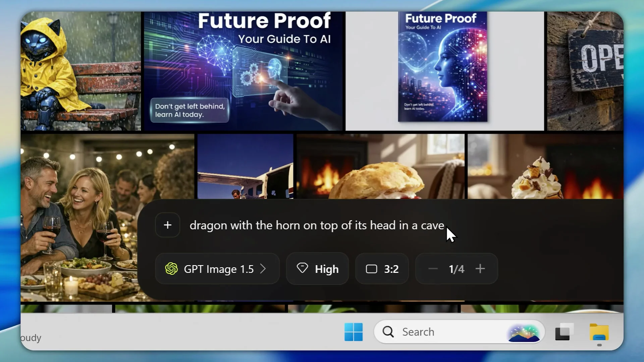Open the Future Proof book cover thumbnail
The width and height of the screenshot is (644, 362).
(443, 67)
